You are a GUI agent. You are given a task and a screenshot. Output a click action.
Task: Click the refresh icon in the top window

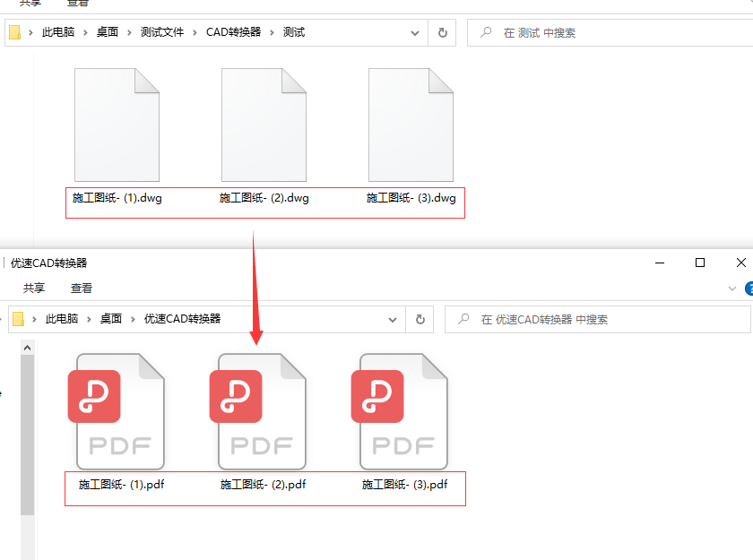tap(442, 31)
